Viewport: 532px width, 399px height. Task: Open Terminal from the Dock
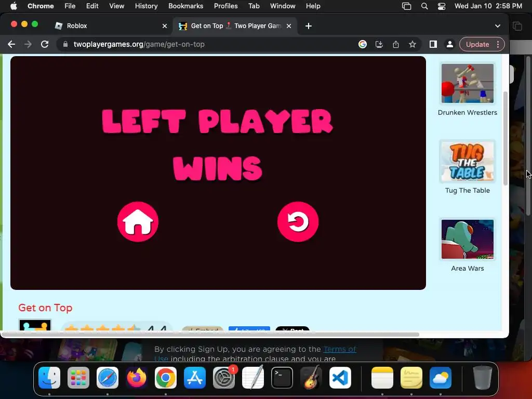coord(282,378)
